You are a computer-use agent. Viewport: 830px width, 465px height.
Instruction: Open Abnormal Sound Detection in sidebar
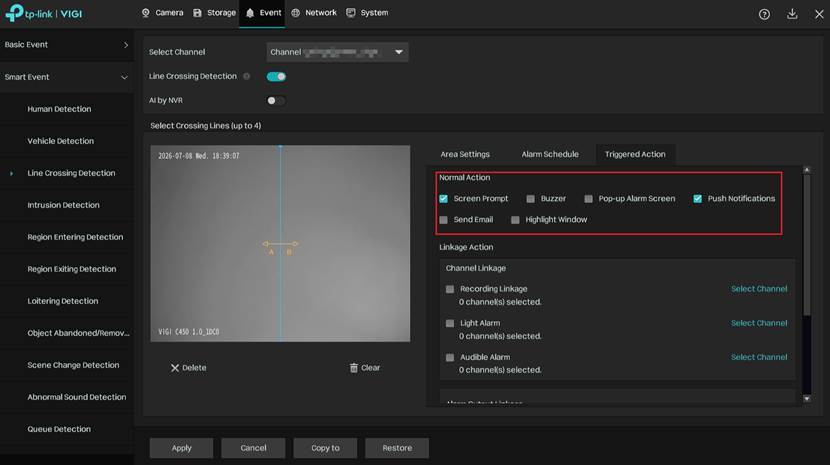pos(67,397)
